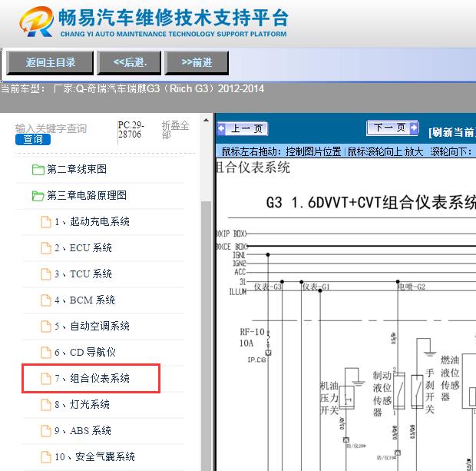Go forward with the >>前进 button
Screen dimensions: 476x471
point(197,63)
